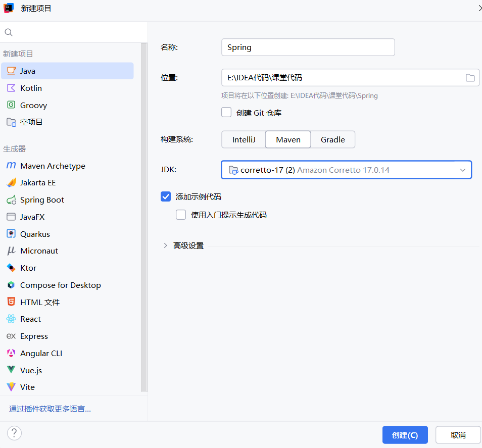Click the Angular CLI logo icon
This screenshot has height=448, width=482.
pos(11,353)
